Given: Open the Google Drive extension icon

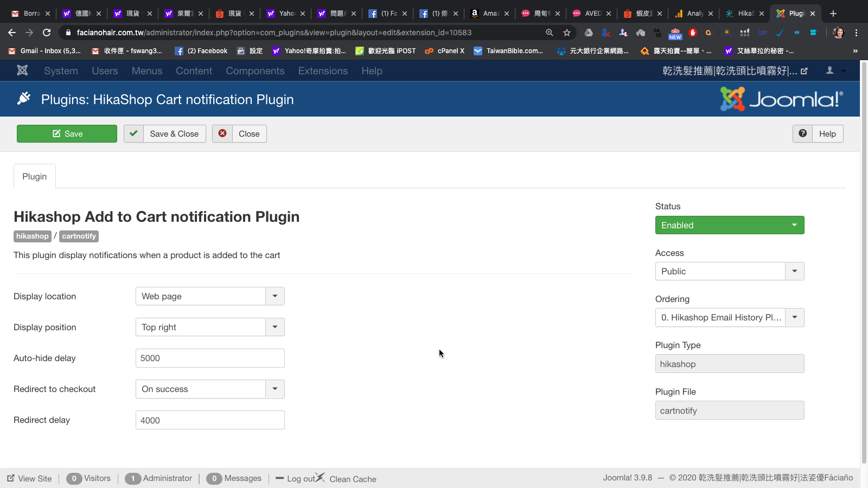Looking at the screenshot, I should pos(589,33).
